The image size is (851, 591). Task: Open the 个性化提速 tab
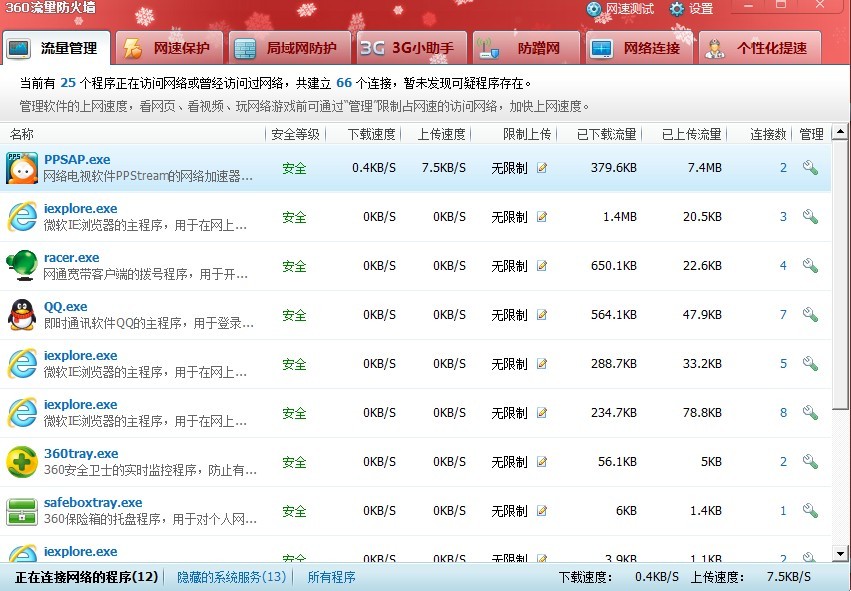(758, 48)
